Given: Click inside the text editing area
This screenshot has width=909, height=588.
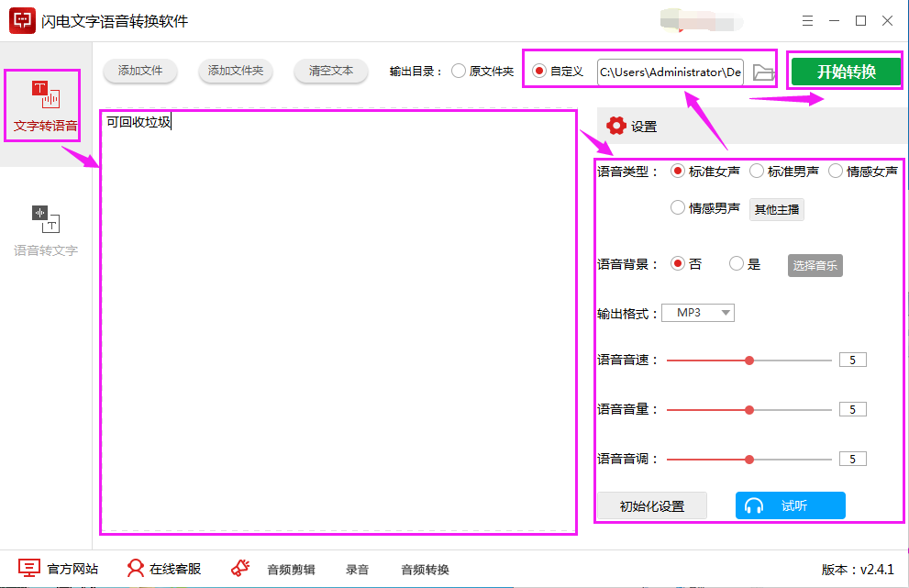Looking at the screenshot, I should (338, 322).
